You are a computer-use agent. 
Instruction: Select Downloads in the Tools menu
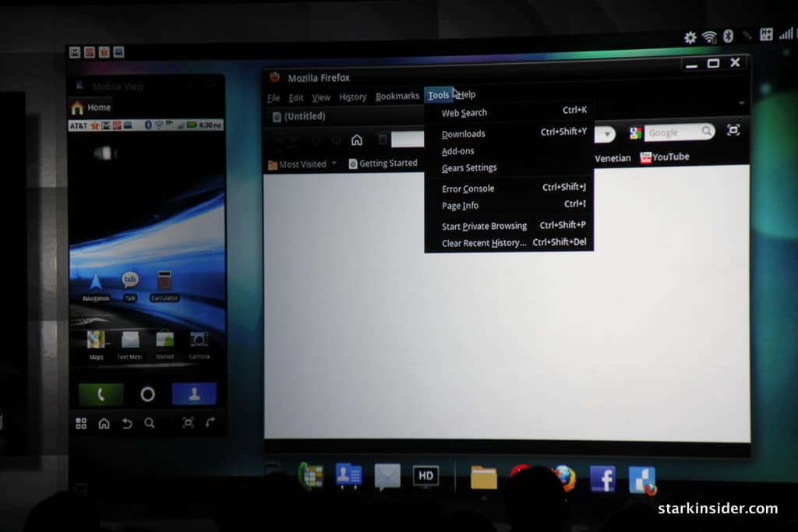coord(463,134)
